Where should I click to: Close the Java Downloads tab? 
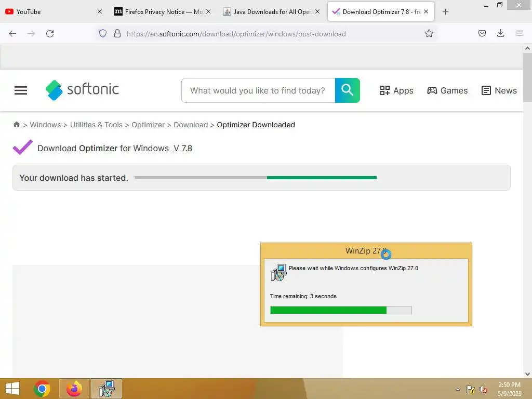(x=317, y=11)
